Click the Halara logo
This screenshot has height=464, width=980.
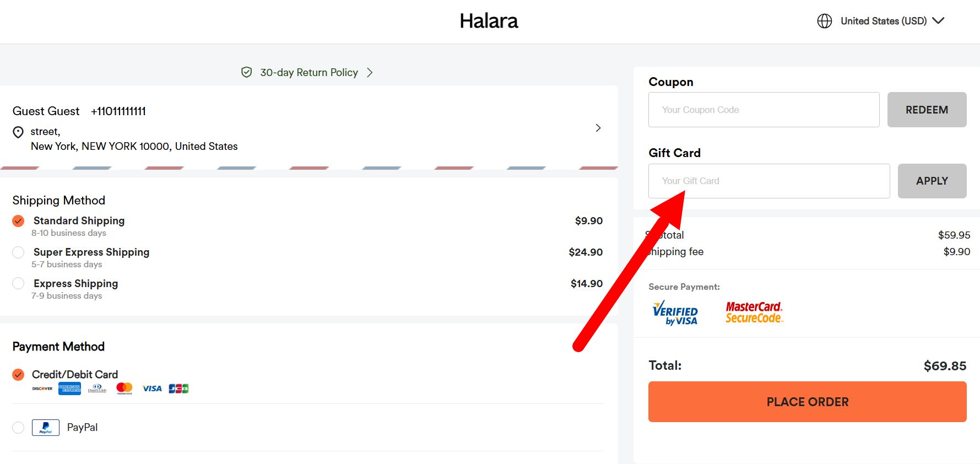pos(489,21)
